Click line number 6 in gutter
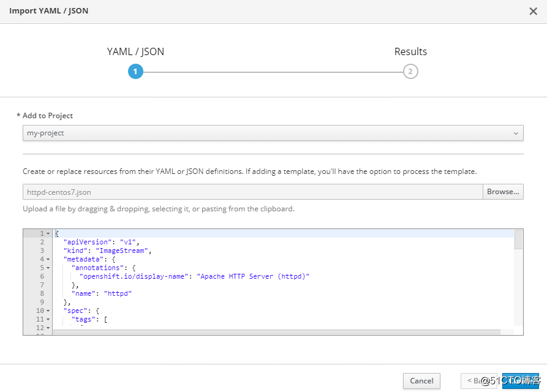 coord(42,277)
